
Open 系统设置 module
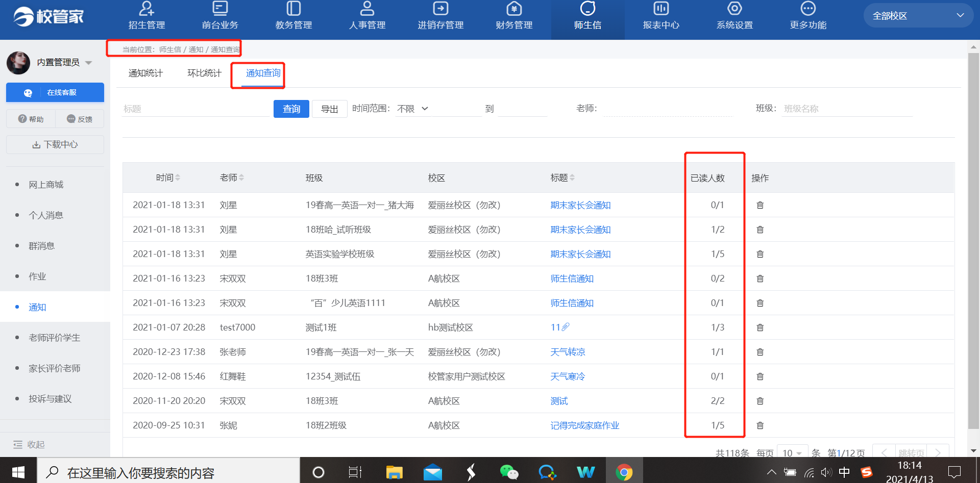click(734, 17)
